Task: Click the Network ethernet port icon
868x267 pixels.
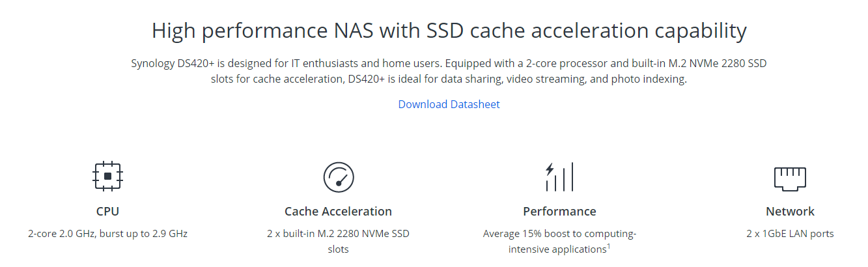Action: click(x=790, y=176)
